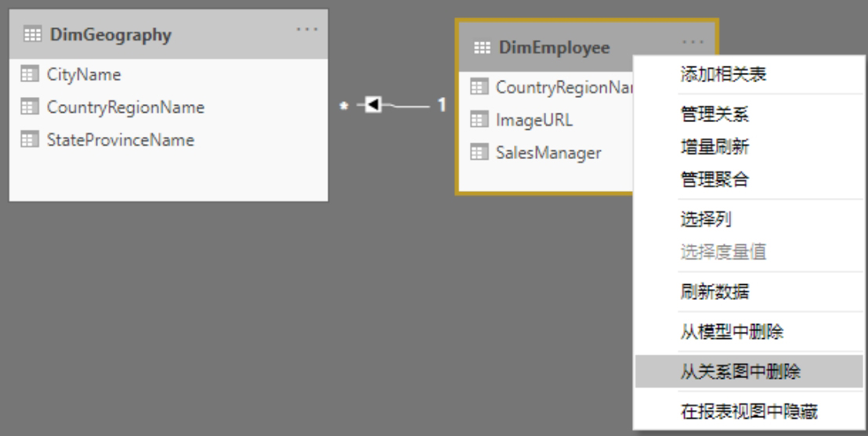Viewport: 868px width, 436px height.
Task: Select the CountryRegionName field in DimGeography
Action: point(125,107)
